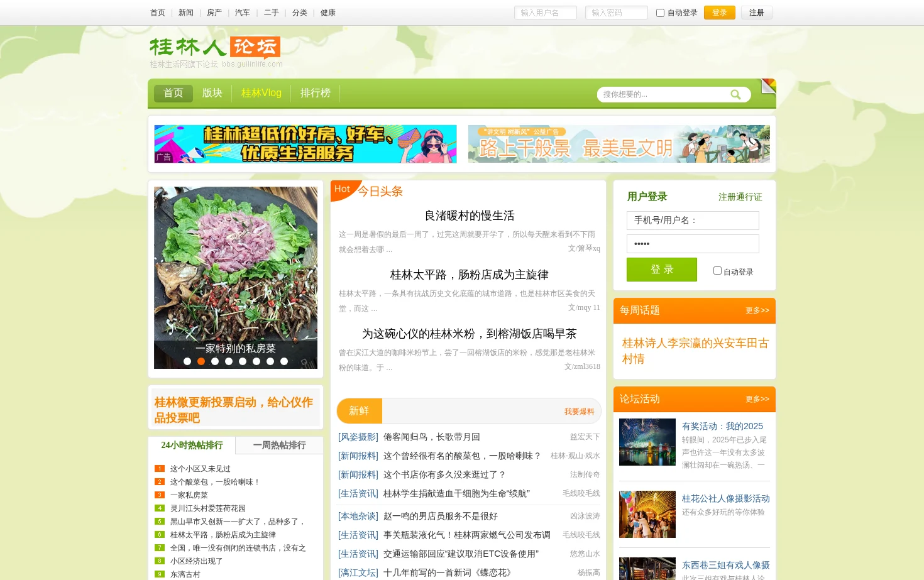Click the [风姿摄影] category tag

click(x=358, y=437)
